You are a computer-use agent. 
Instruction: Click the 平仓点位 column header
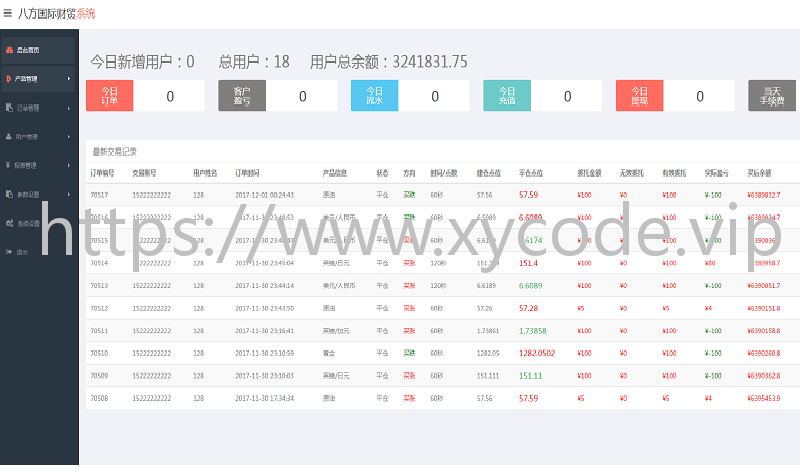pos(531,173)
